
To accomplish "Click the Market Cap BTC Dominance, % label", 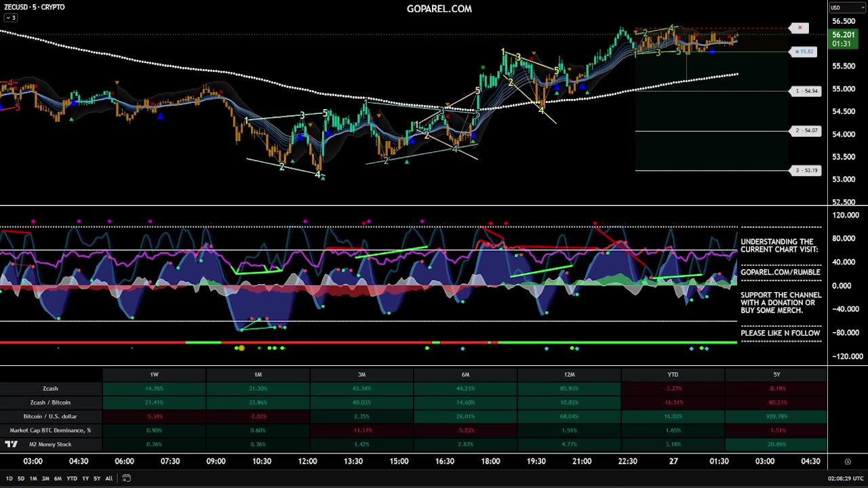I will pyautogui.click(x=51, y=430).
